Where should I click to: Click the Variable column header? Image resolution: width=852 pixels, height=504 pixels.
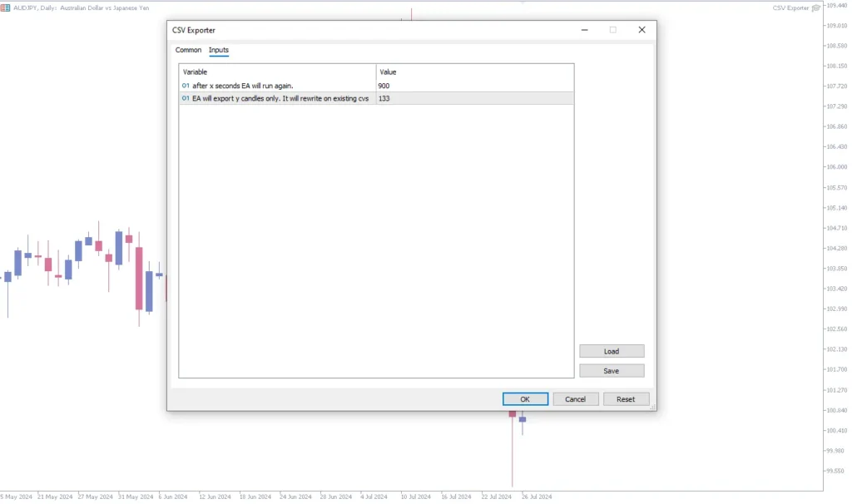click(x=277, y=72)
